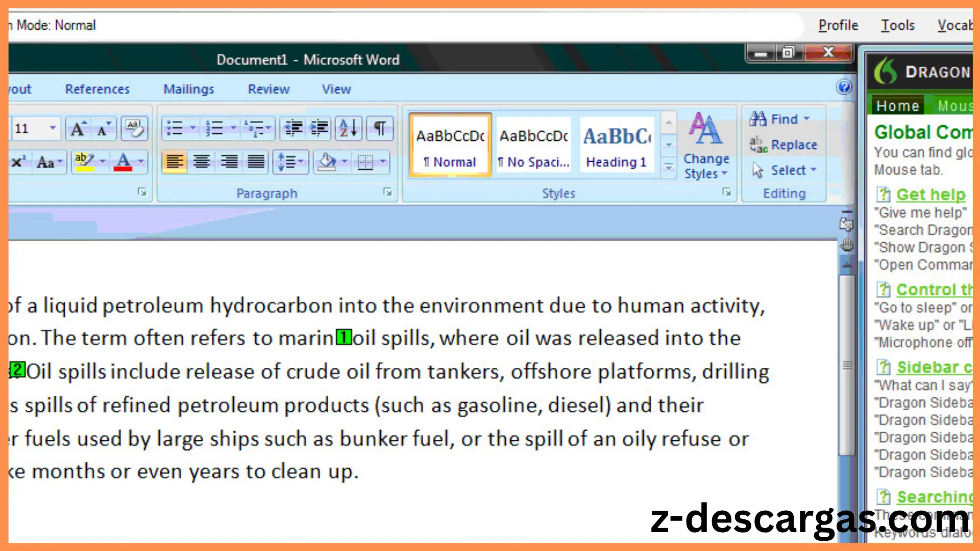The width and height of the screenshot is (980, 551).
Task: Click the Multilevel List icon
Action: point(254,128)
